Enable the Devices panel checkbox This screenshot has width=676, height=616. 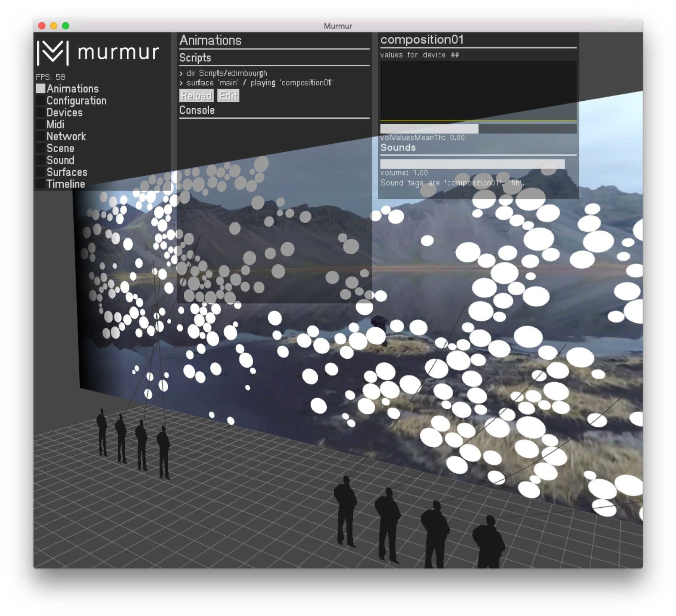click(x=41, y=112)
